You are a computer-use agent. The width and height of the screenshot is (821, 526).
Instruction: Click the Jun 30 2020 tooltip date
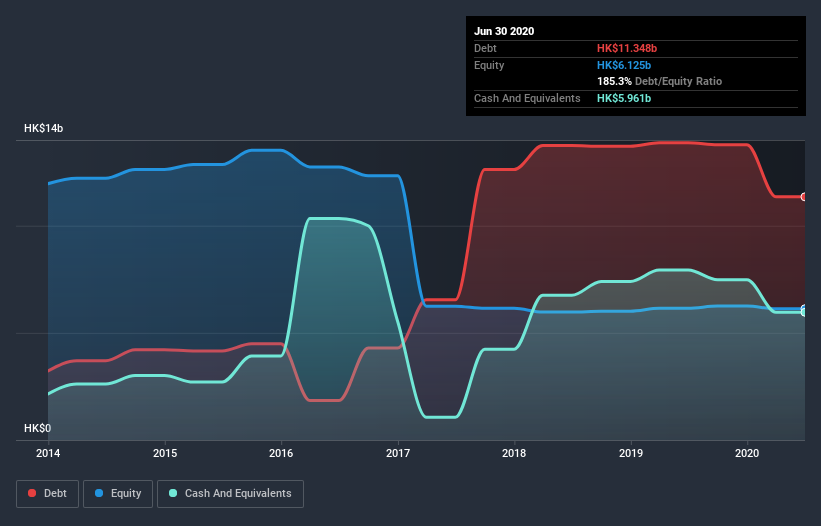pos(504,31)
